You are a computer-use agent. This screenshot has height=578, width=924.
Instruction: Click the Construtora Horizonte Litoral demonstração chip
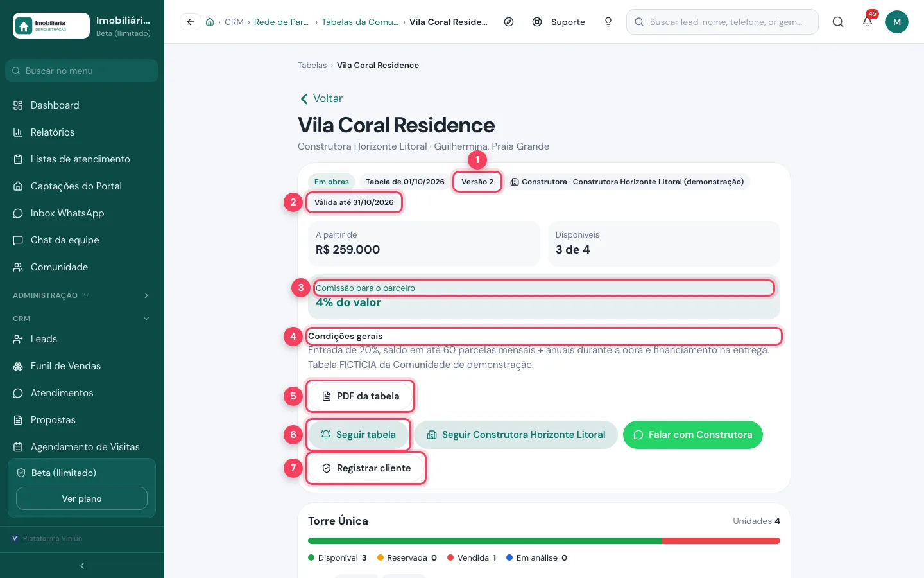coord(627,182)
